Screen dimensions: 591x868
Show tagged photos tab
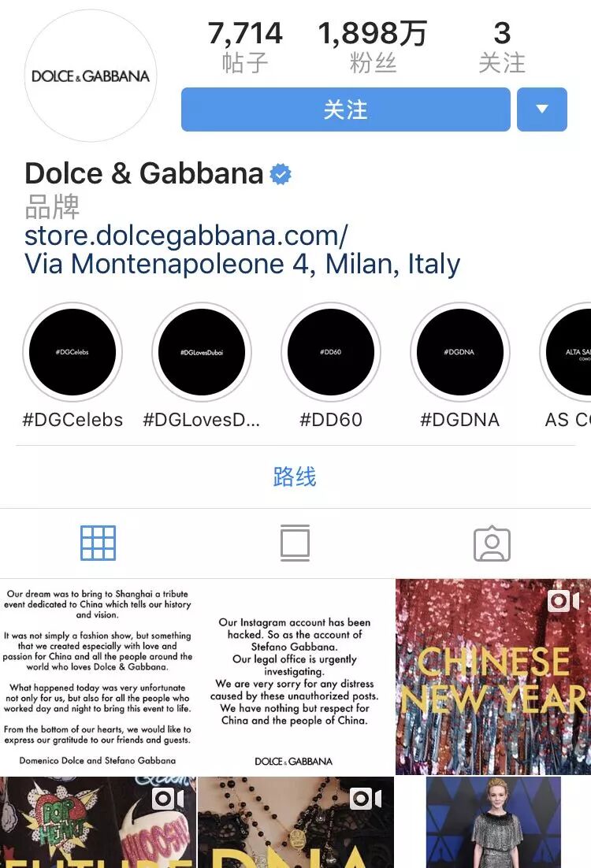pyautogui.click(x=492, y=543)
